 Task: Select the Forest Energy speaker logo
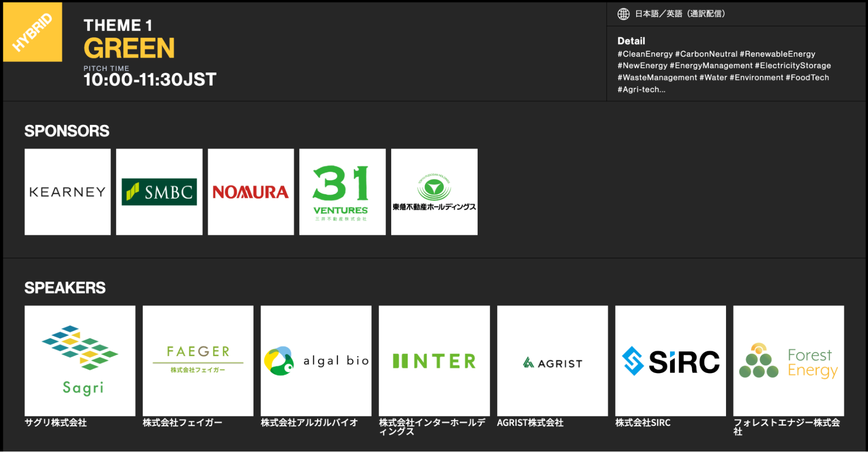pyautogui.click(x=789, y=361)
